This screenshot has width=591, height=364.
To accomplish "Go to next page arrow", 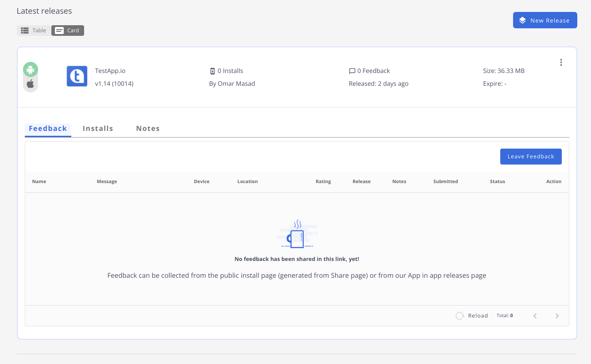I will pyautogui.click(x=557, y=316).
